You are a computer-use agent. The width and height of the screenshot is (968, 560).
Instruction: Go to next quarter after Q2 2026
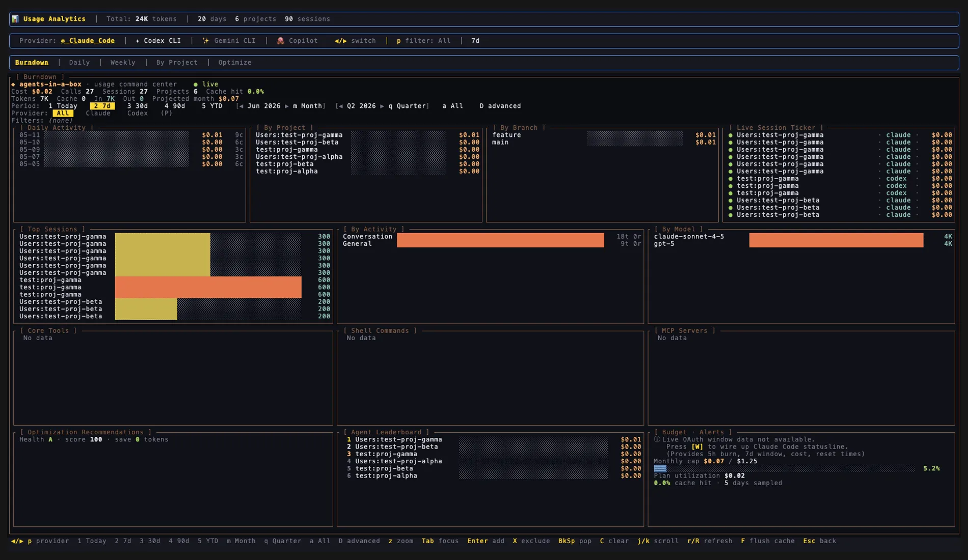point(382,106)
